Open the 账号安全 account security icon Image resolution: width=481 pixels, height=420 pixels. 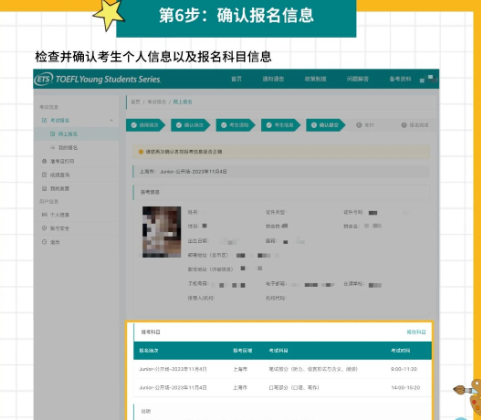[x=44, y=228]
